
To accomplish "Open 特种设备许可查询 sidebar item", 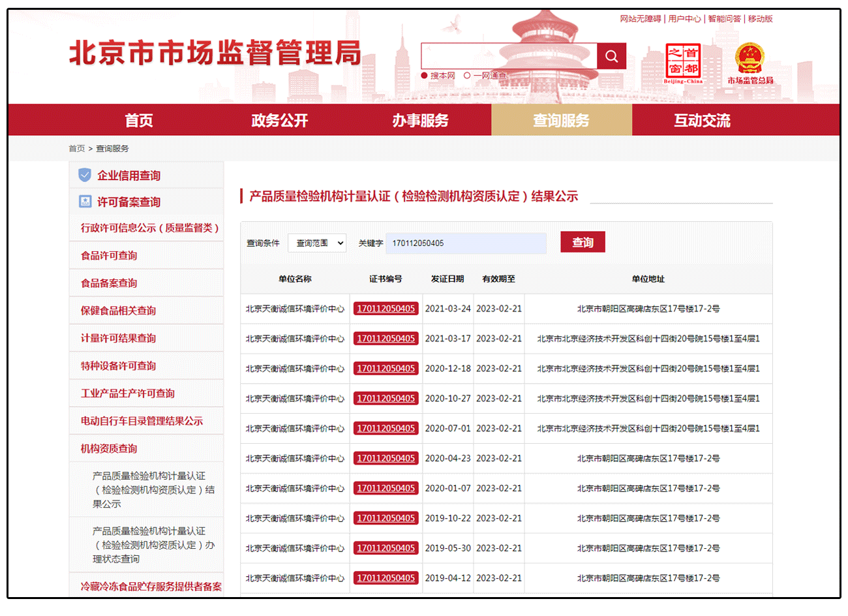I will point(118,365).
